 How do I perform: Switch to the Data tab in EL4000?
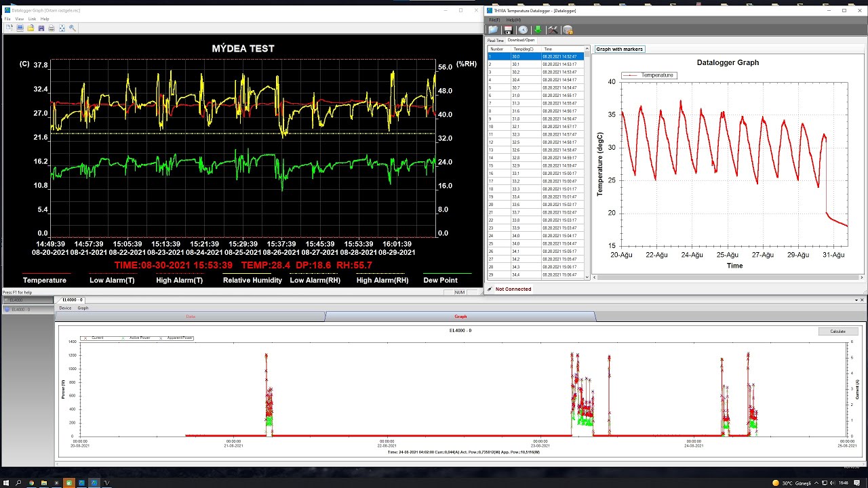click(191, 317)
